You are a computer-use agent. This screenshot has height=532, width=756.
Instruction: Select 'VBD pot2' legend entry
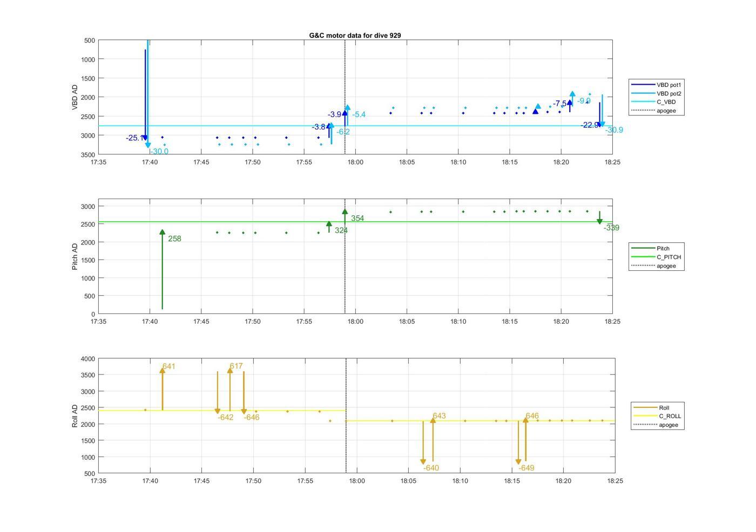coord(657,93)
